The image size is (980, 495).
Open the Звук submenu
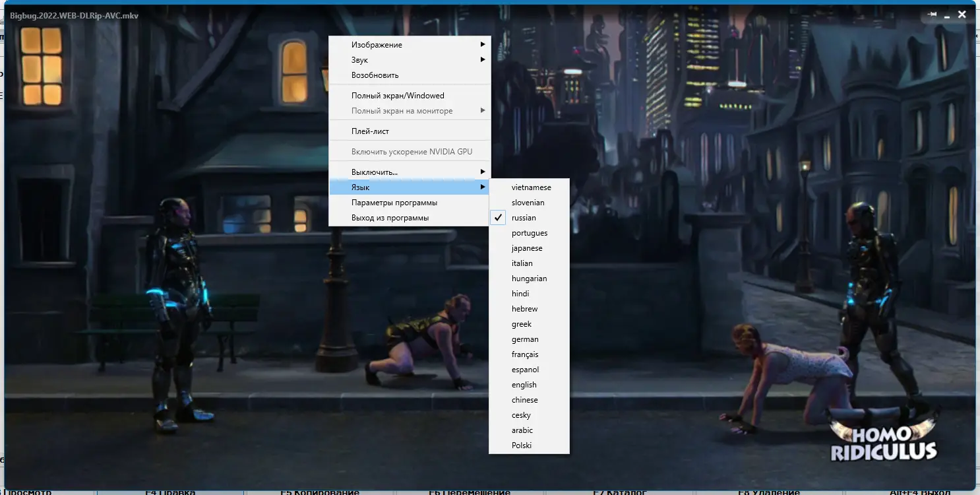[410, 60]
